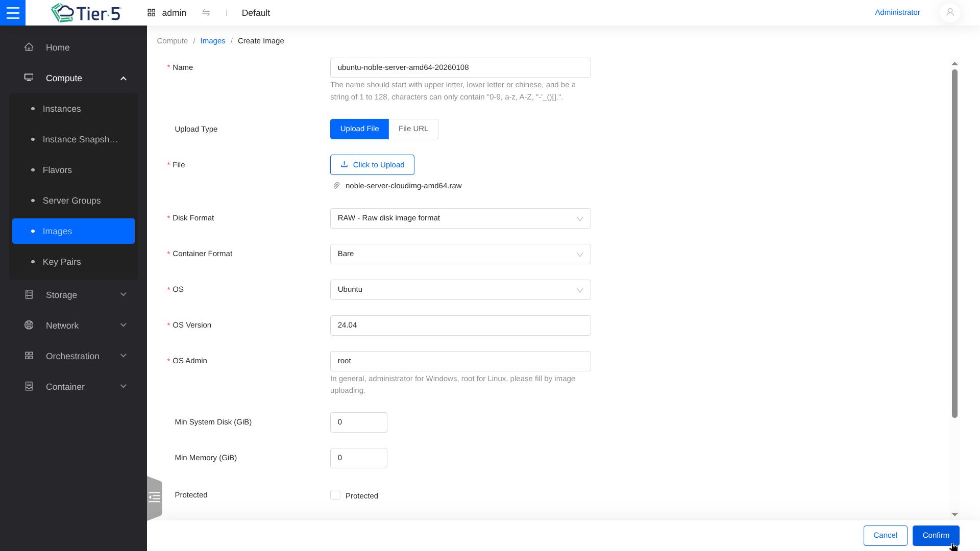Click the Network globe icon
The height and width of the screenshot is (551, 980).
click(29, 325)
